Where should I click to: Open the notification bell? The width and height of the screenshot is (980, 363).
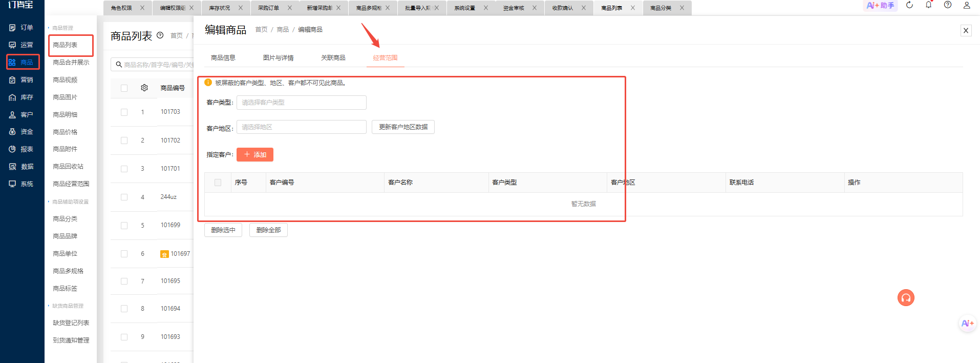tap(928, 5)
